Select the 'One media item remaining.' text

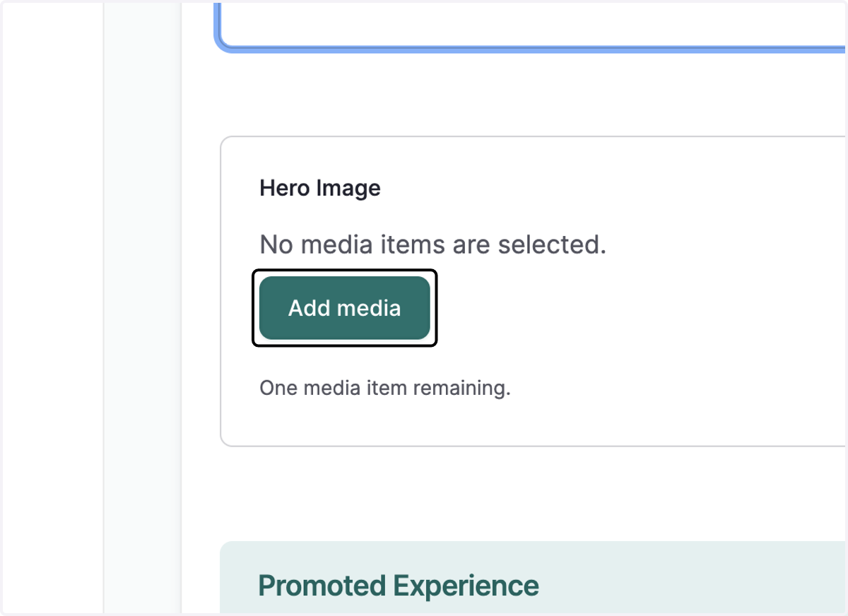[385, 388]
